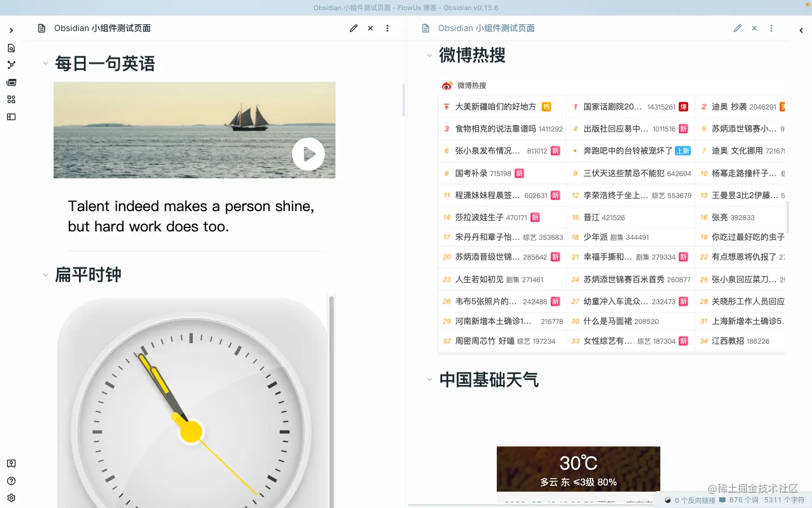Open 人生若如初见 entry
This screenshot has width=812, height=508.
click(479, 279)
